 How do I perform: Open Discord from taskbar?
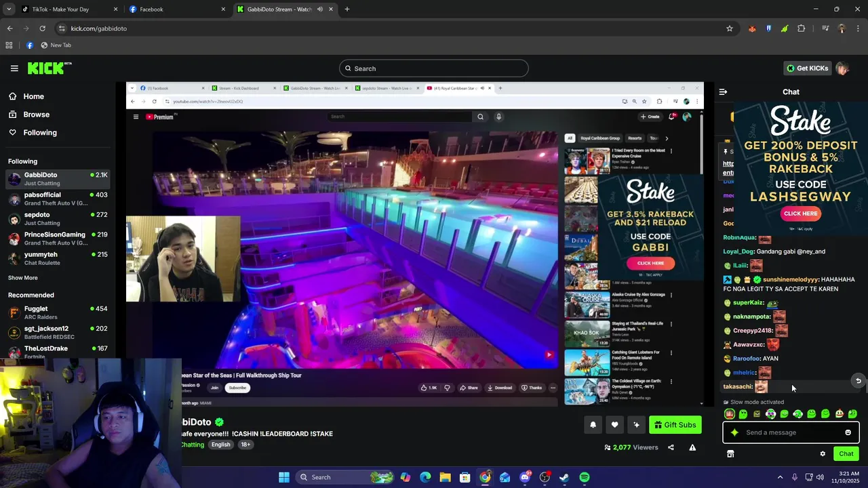(x=525, y=477)
